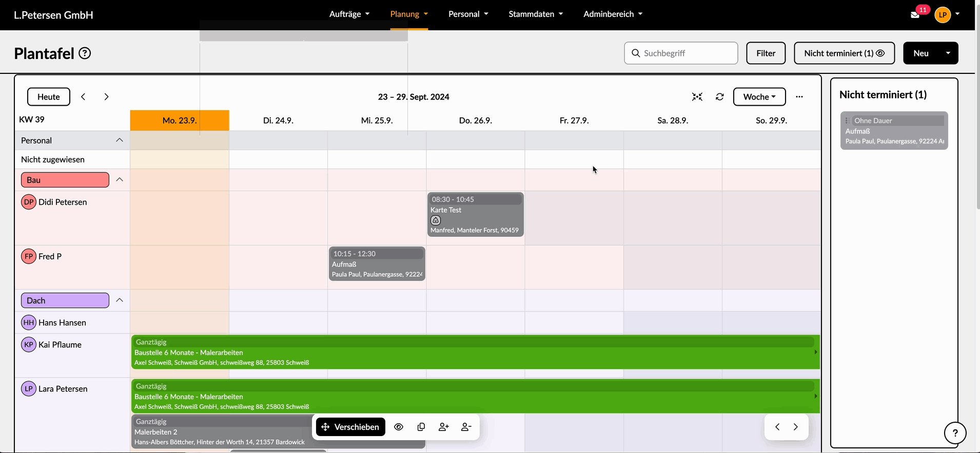Go to the previous week
The height and width of the screenshot is (453, 980).
(83, 96)
